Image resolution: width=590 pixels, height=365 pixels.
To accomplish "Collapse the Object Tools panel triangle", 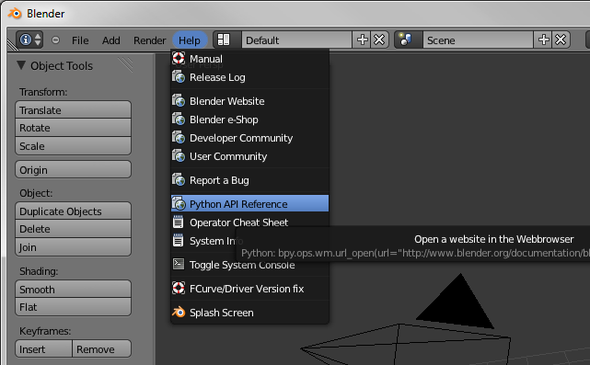I will (x=21, y=65).
